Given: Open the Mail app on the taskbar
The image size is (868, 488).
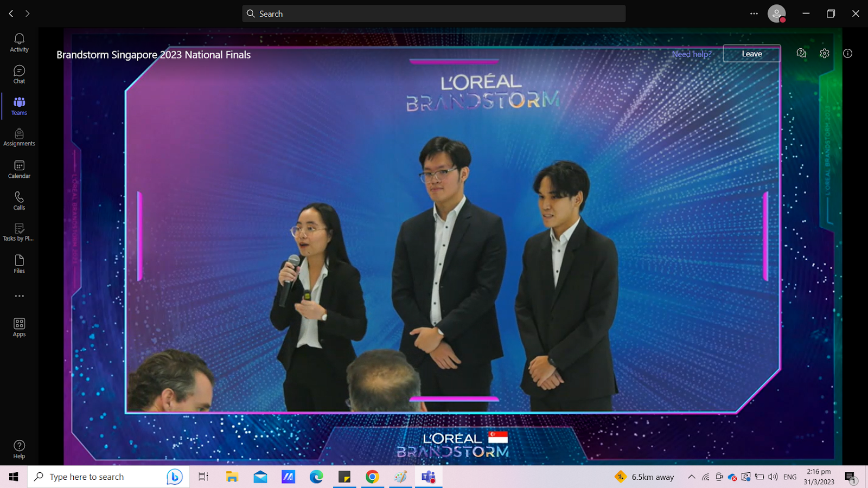Looking at the screenshot, I should (260, 477).
